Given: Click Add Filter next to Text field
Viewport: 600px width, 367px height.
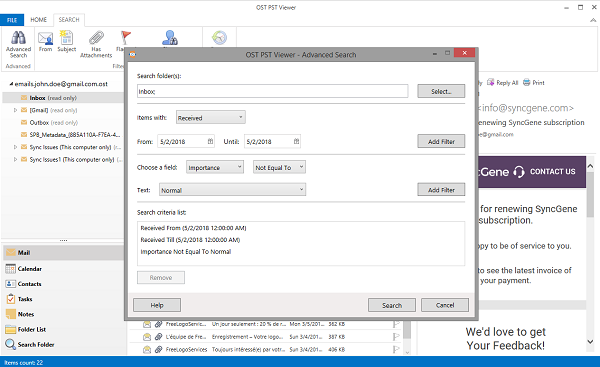Looking at the screenshot, I should [x=441, y=189].
